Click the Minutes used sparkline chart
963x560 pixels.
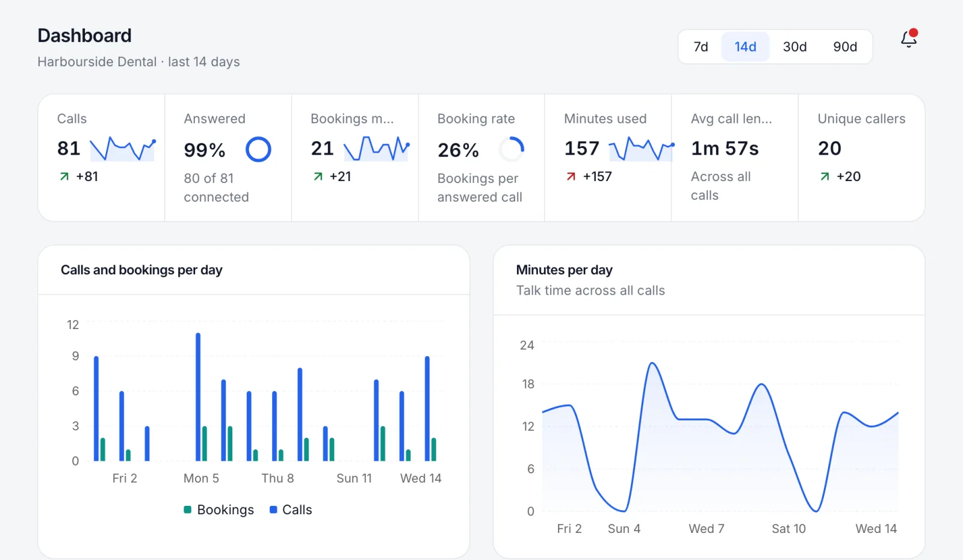pyautogui.click(x=642, y=149)
